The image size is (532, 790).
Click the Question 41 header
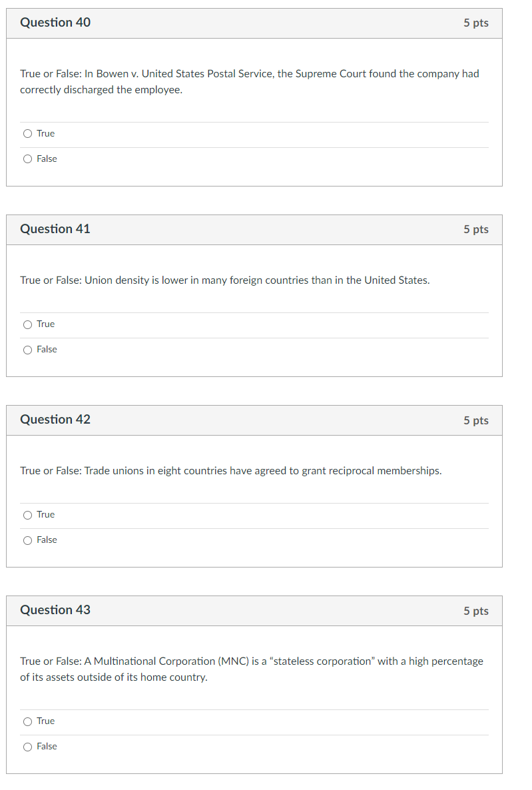click(x=56, y=228)
